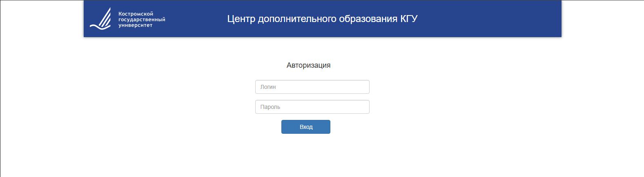
Task: Click the "Вход" label on the login button
Action: 306,127
